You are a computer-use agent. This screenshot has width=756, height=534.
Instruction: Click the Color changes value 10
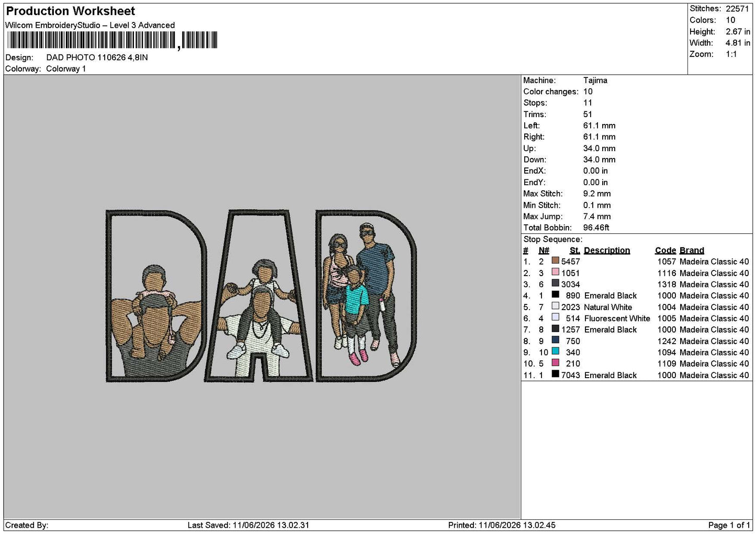(588, 92)
